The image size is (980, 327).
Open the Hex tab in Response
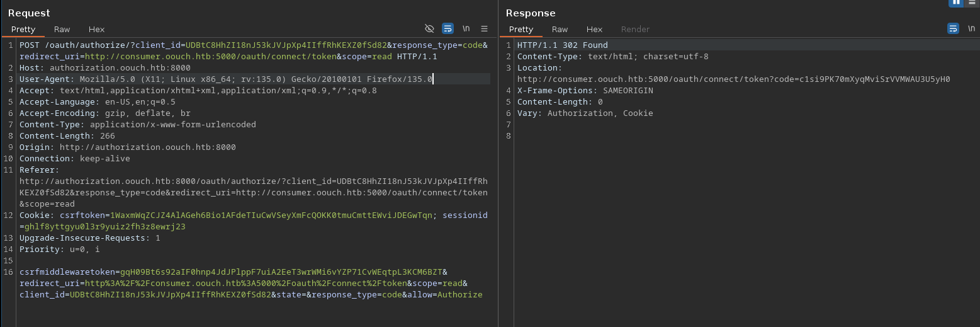pos(594,30)
